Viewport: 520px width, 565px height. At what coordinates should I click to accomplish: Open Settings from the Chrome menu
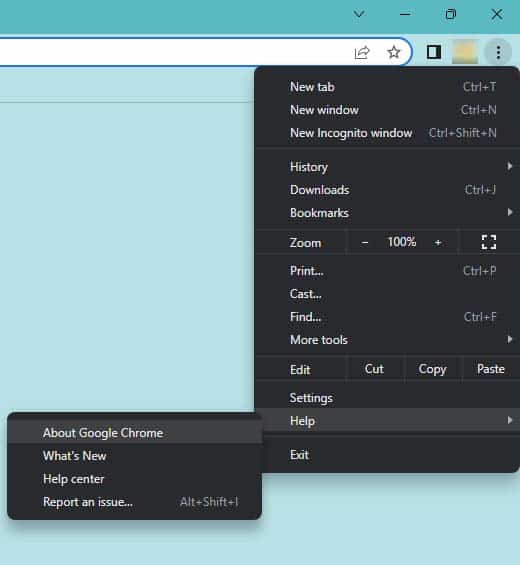[x=387, y=398]
